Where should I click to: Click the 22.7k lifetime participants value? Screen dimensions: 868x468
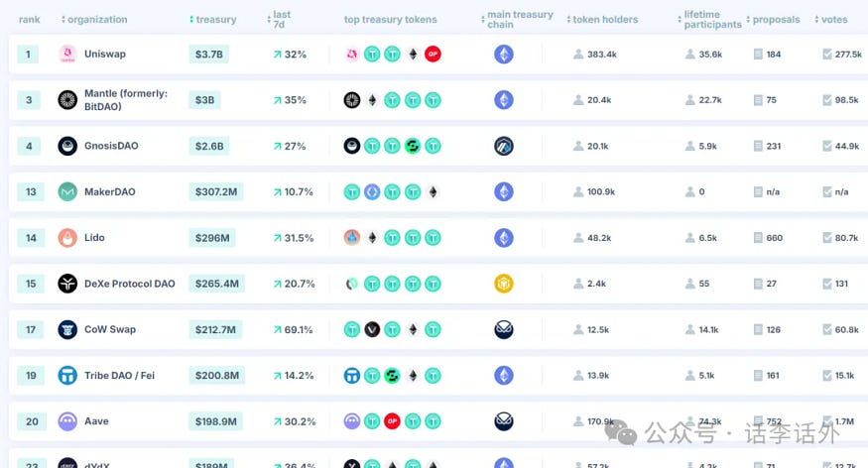coord(710,100)
